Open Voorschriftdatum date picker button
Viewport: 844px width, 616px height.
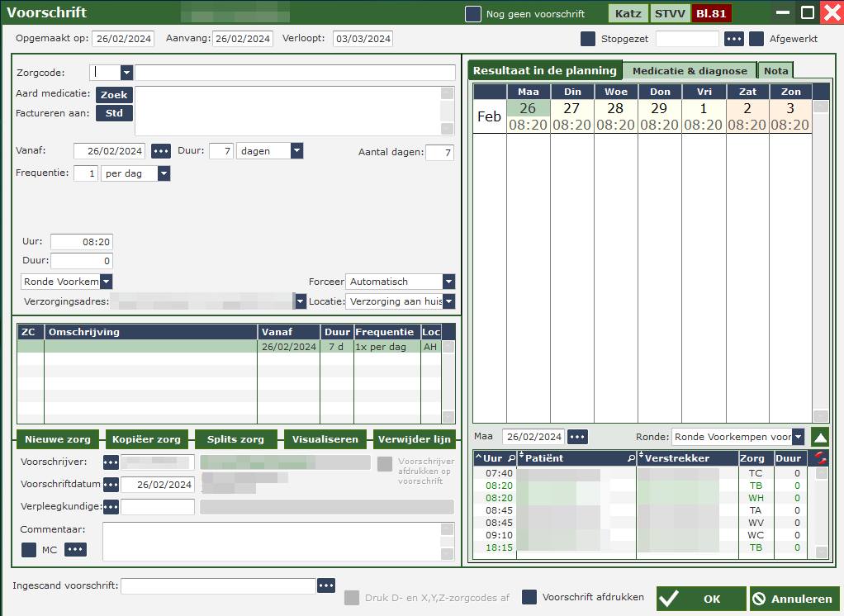[111, 485]
